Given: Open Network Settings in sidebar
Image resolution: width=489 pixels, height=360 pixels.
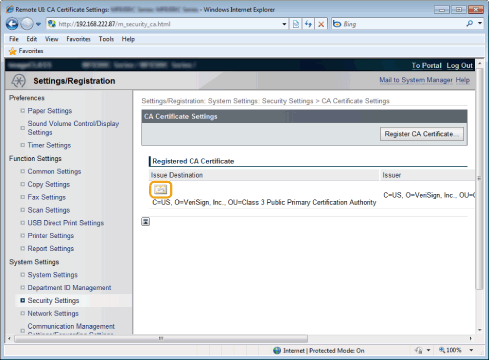Looking at the screenshot, I should point(53,313).
